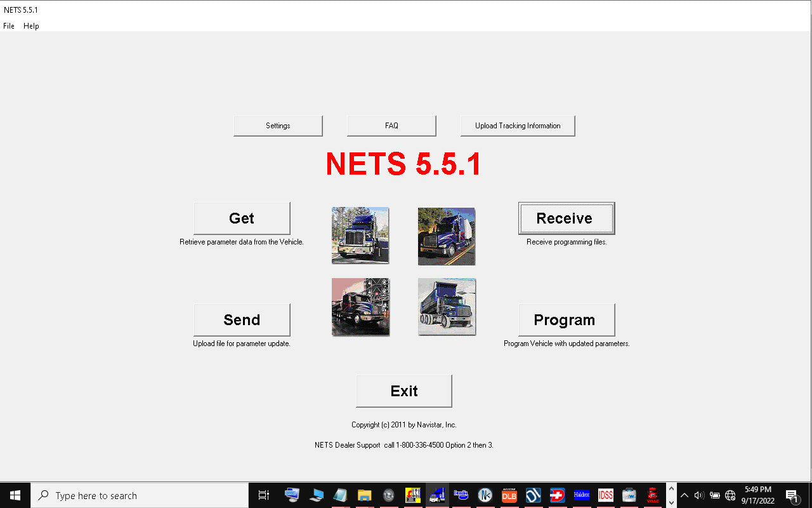Open the red cross taskbar icon

pos(558,495)
